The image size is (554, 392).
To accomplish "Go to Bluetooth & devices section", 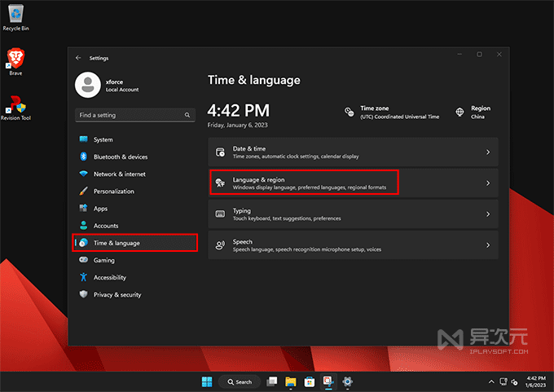I will click(120, 156).
